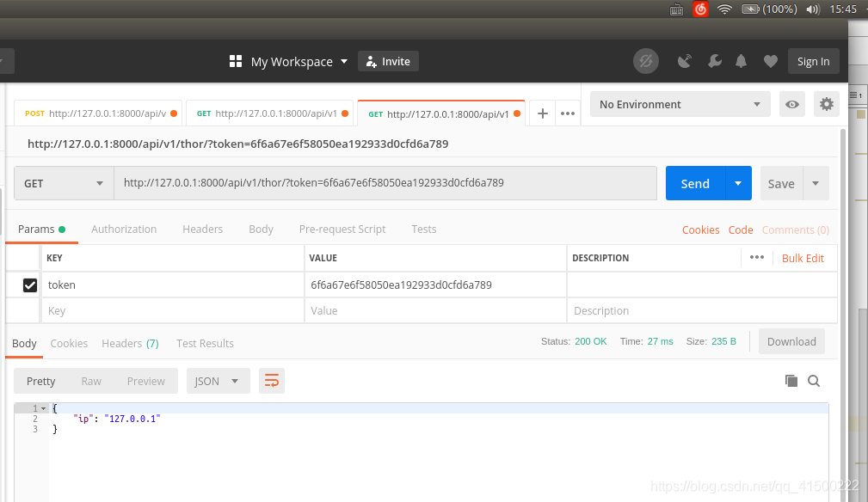
Task: Click the Save button
Action: tap(781, 183)
